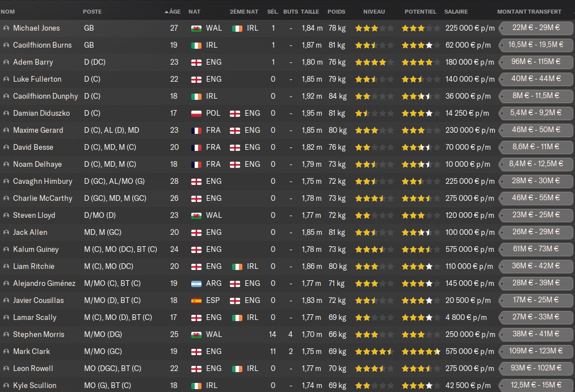Viewport: 575px width, 392px height.
Task: Select Lamar Scally's salary 4 800 € p/m
Action: 466,318
